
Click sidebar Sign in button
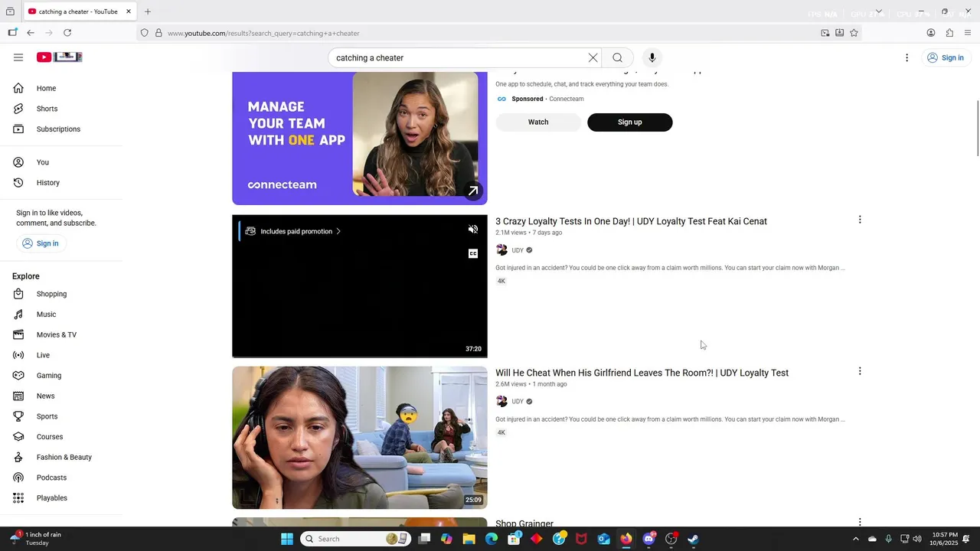(x=41, y=243)
